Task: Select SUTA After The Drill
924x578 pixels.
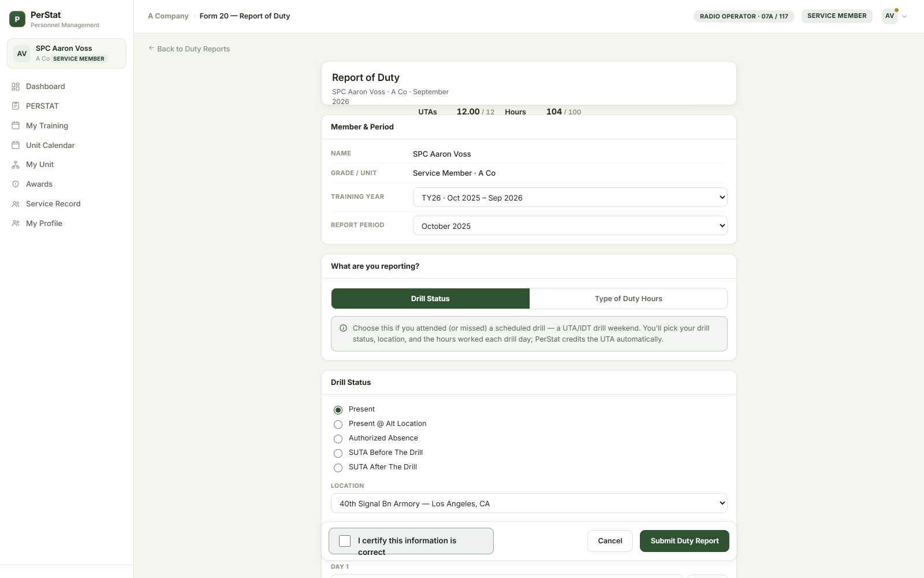Action: coord(338,468)
